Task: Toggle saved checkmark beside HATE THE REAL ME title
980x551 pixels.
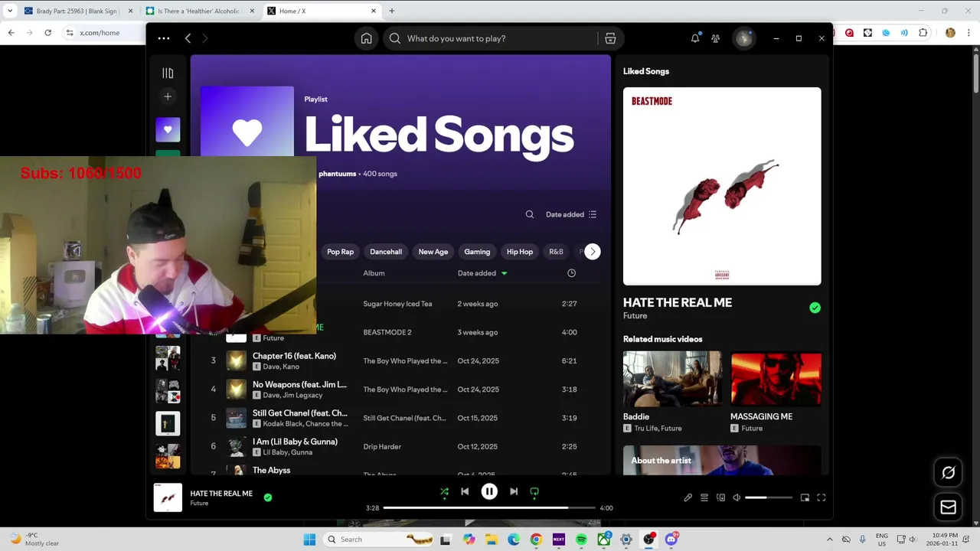Action: [815, 308]
